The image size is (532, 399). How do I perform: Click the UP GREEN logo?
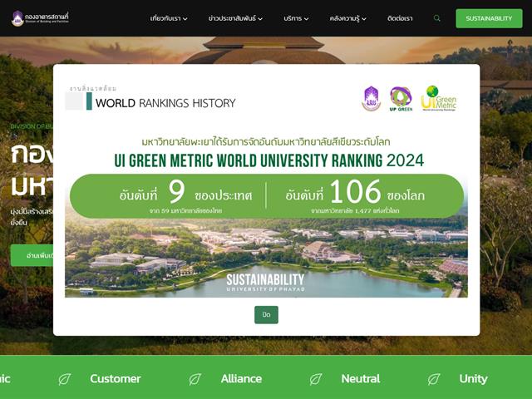(401, 99)
